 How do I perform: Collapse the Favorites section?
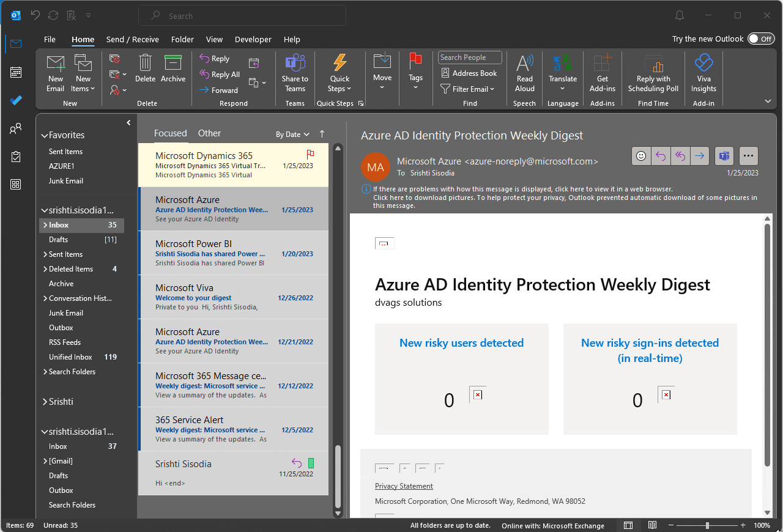(x=44, y=136)
